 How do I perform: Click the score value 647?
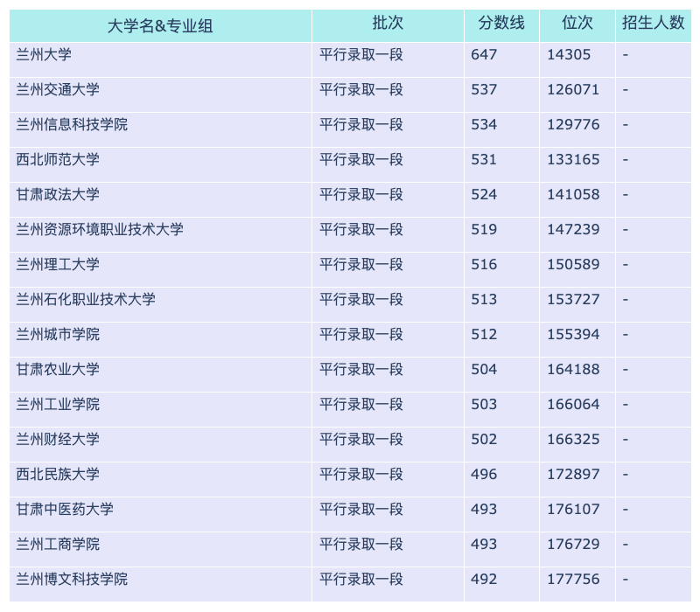pos(484,55)
